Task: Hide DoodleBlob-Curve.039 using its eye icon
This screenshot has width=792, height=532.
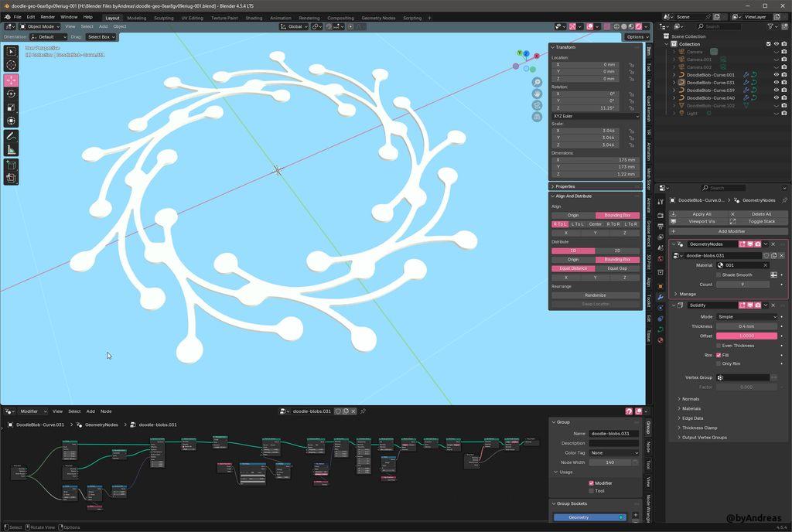Action: coord(776,90)
